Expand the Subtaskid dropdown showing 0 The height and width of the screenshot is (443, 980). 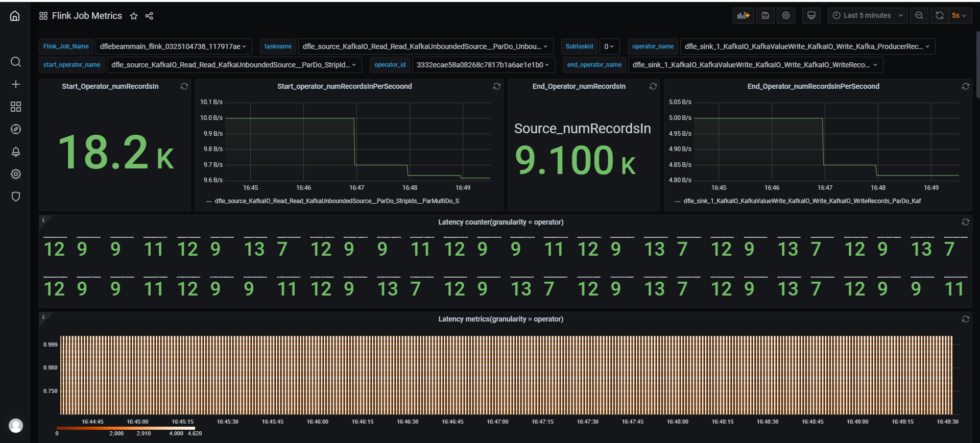click(x=609, y=46)
